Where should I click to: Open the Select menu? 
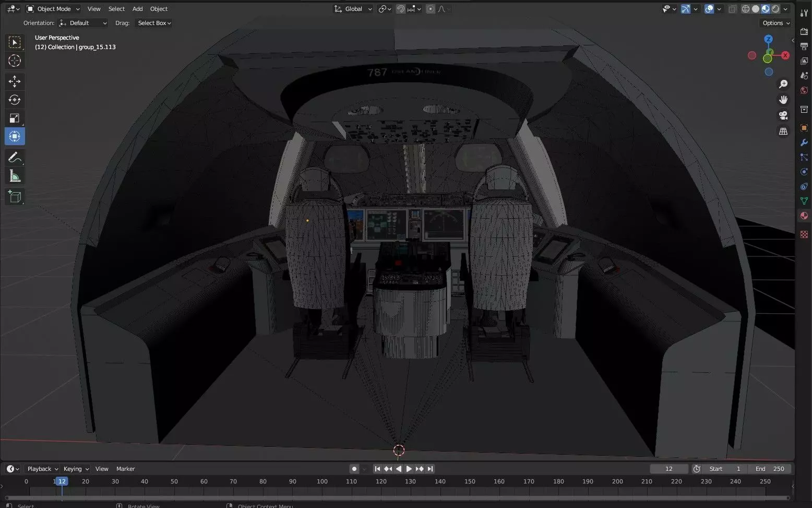pyautogui.click(x=116, y=9)
